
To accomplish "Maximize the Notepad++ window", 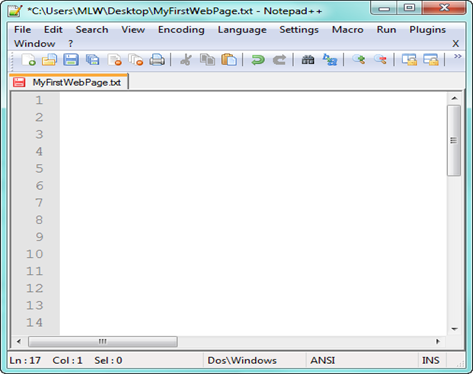I will (x=409, y=8).
